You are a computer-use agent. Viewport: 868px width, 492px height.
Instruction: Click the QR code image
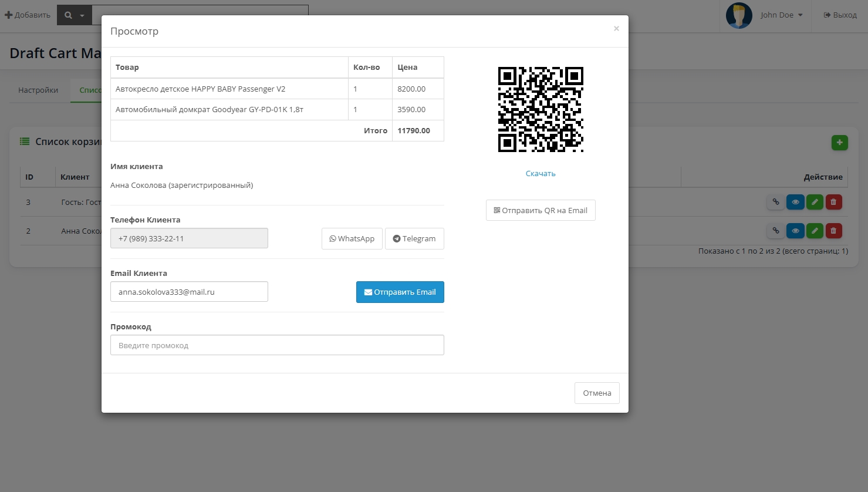click(541, 109)
